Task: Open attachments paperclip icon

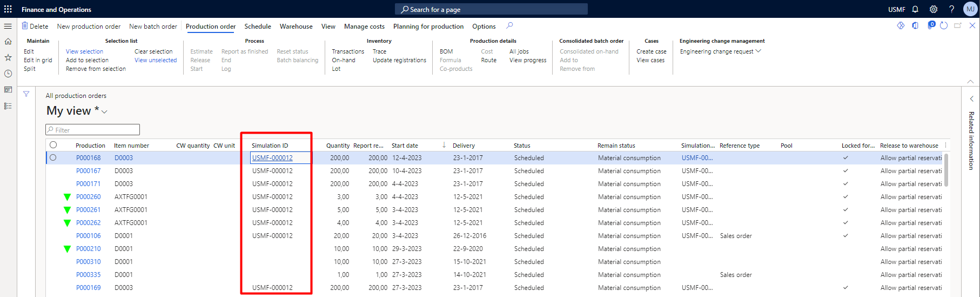Action: point(931,25)
